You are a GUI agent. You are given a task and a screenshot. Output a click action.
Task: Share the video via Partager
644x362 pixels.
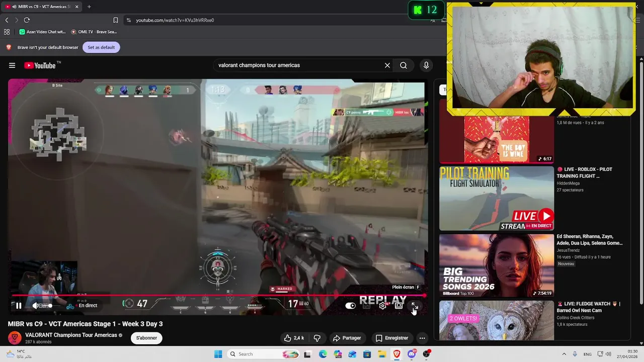tap(347, 338)
